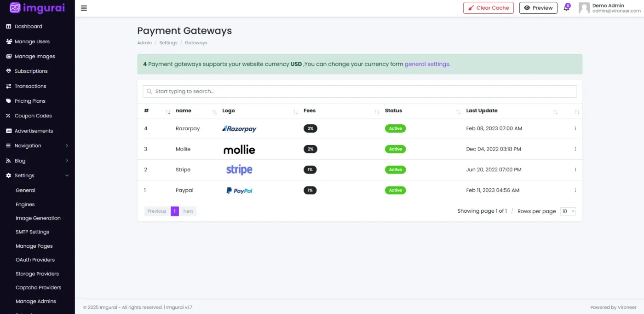This screenshot has width=644, height=314.
Task: Click the Settings breadcrumb link
Action: point(168,43)
